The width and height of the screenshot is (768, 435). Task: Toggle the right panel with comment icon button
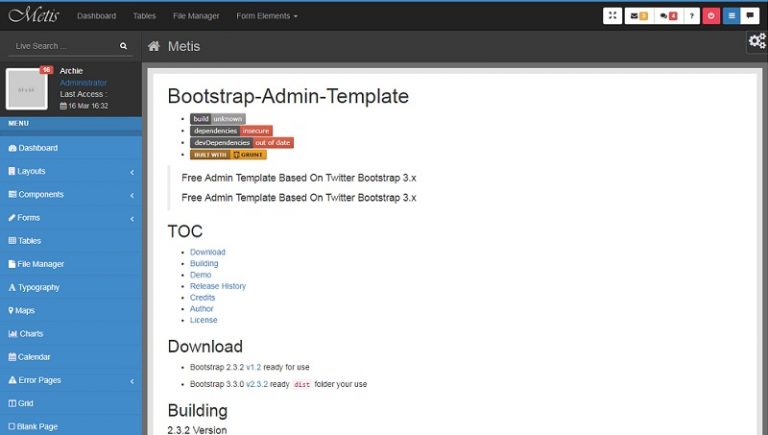[750, 16]
